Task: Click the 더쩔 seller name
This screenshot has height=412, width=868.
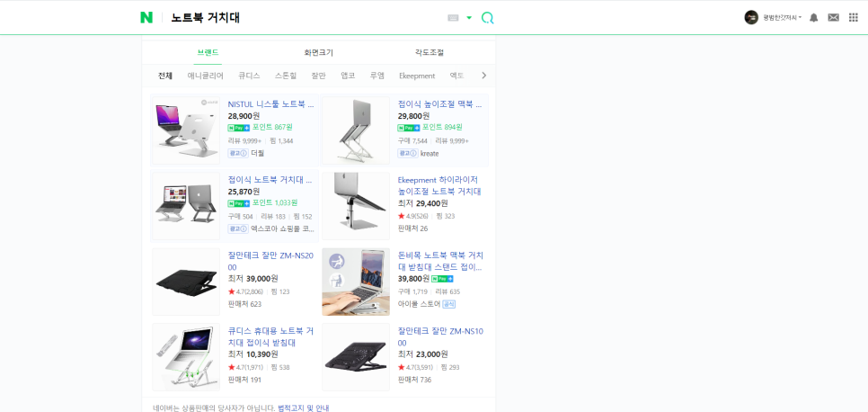Action: pos(257,153)
